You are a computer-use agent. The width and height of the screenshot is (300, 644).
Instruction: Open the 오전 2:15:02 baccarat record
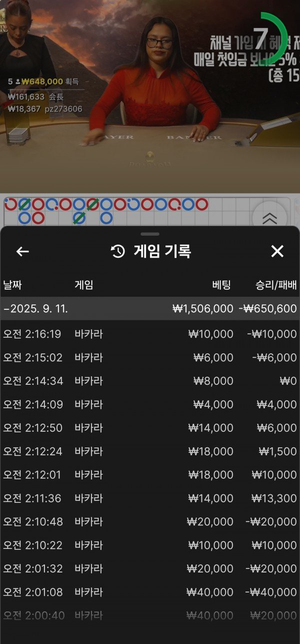[150, 357]
